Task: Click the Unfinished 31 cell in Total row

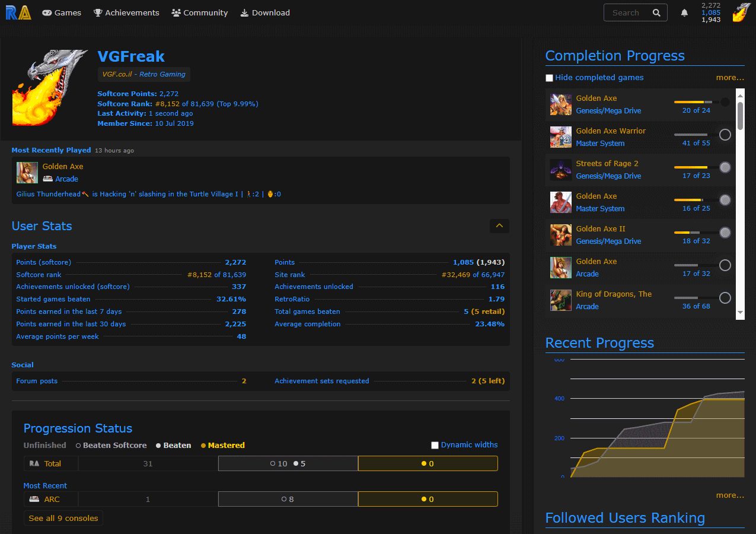Action: [x=148, y=463]
